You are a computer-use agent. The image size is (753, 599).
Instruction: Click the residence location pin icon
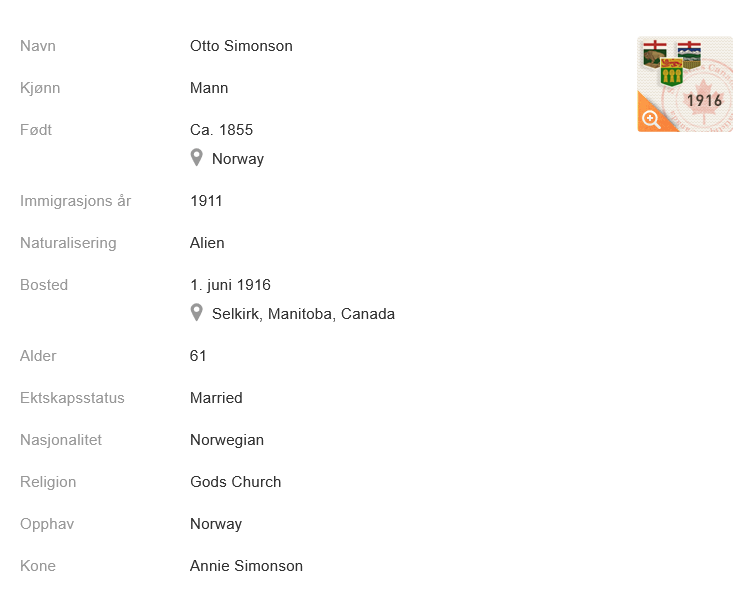[x=197, y=313]
